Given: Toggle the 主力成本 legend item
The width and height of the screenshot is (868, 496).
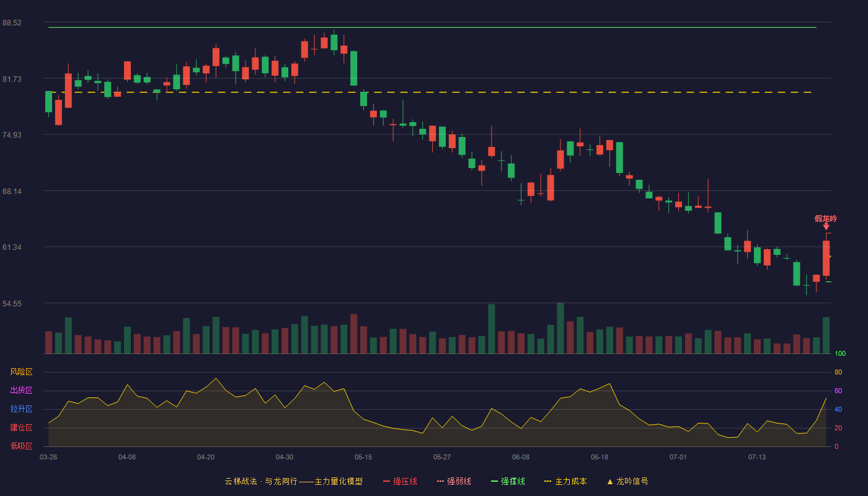Looking at the screenshot, I should [565, 481].
